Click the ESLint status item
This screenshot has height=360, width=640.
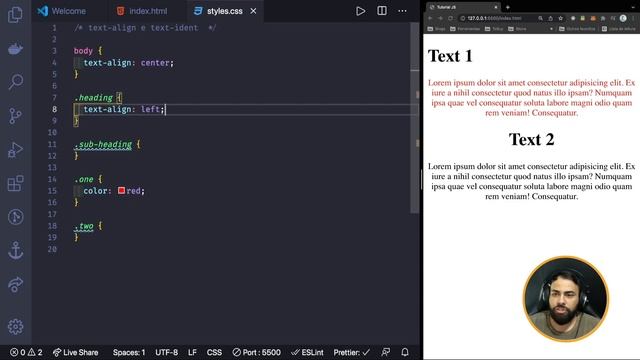[307, 352]
